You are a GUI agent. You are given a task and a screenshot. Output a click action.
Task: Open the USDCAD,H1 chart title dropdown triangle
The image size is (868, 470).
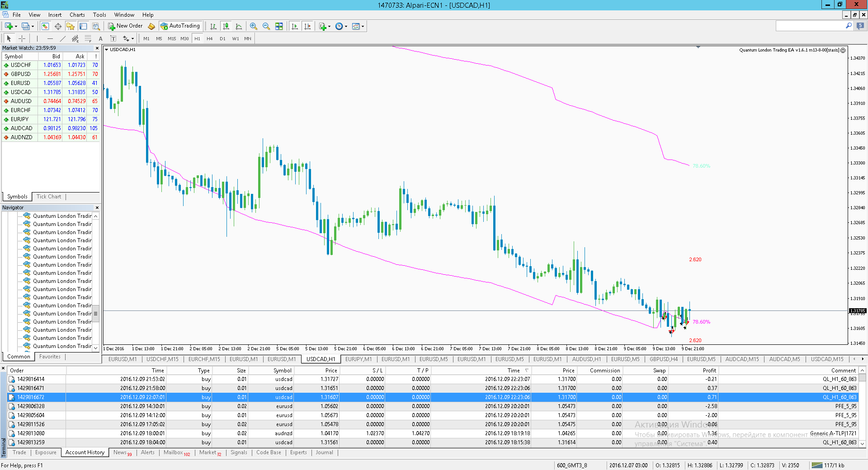point(107,50)
